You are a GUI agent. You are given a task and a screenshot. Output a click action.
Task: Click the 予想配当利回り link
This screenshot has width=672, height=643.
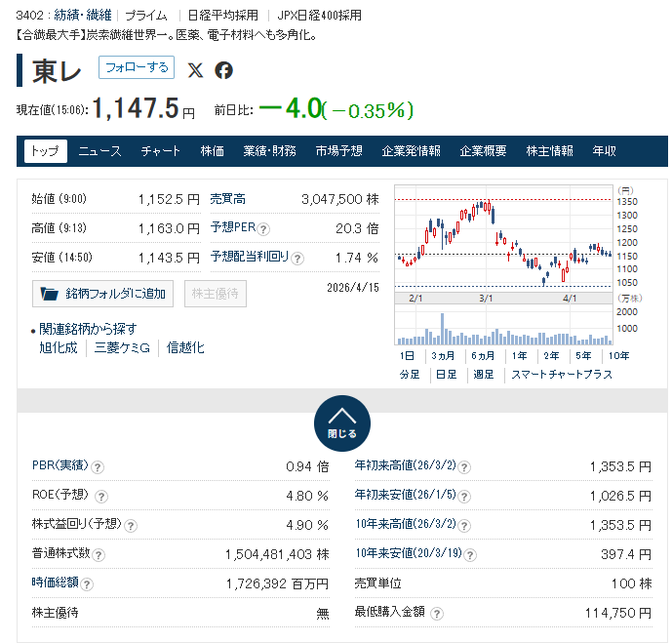(250, 257)
